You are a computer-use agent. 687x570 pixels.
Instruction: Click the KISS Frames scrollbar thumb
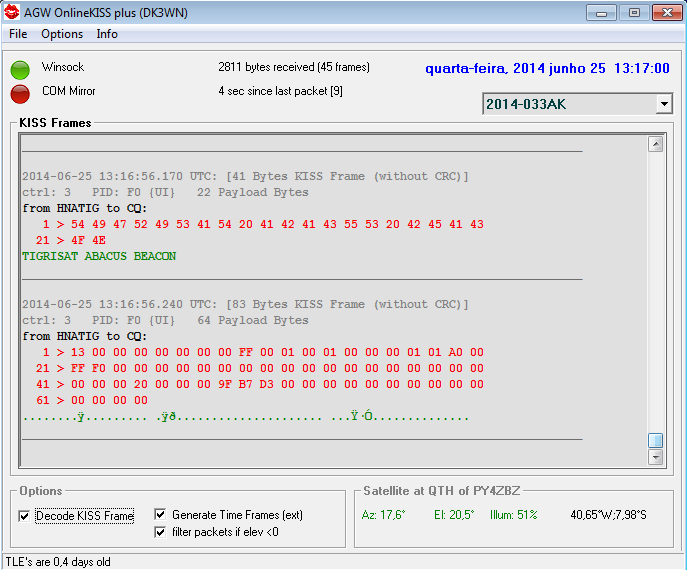click(x=655, y=440)
